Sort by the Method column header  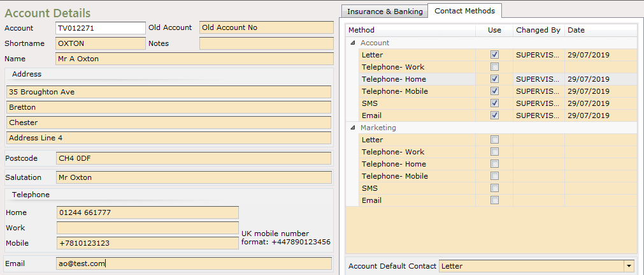411,30
